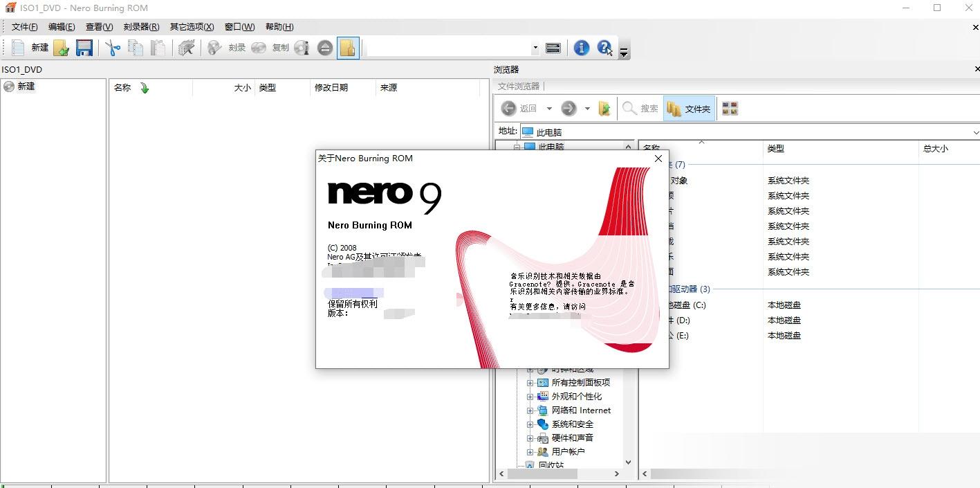
Task: Click the go up one folder icon
Action: coord(604,108)
